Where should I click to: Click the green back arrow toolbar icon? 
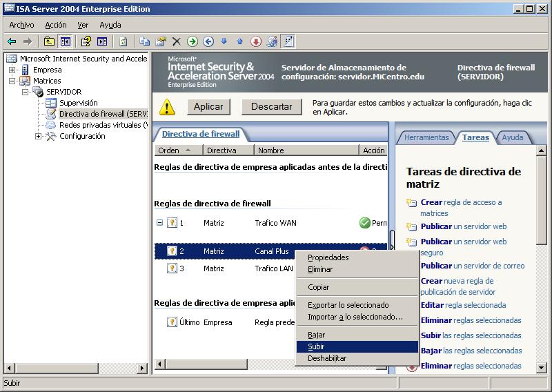tap(12, 41)
